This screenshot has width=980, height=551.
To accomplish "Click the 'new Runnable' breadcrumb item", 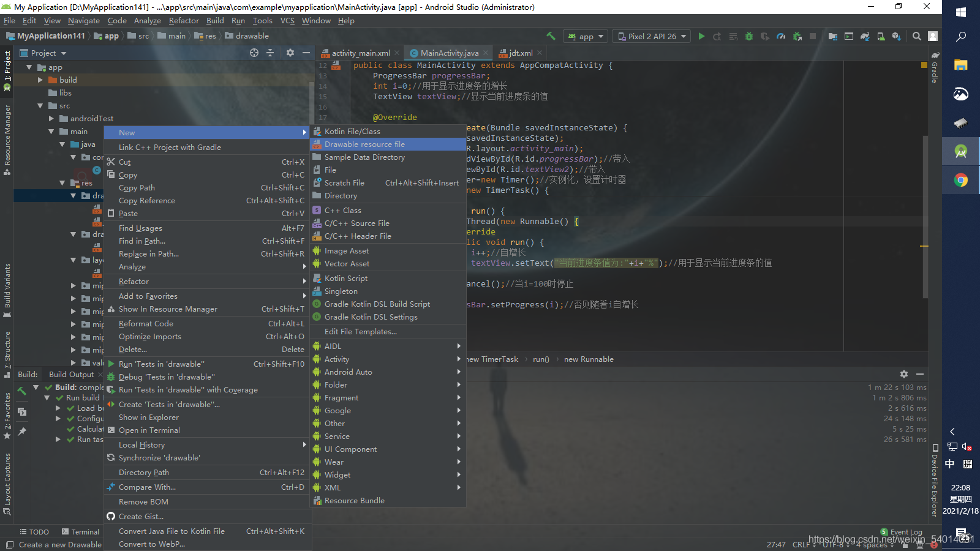I will click(x=589, y=359).
